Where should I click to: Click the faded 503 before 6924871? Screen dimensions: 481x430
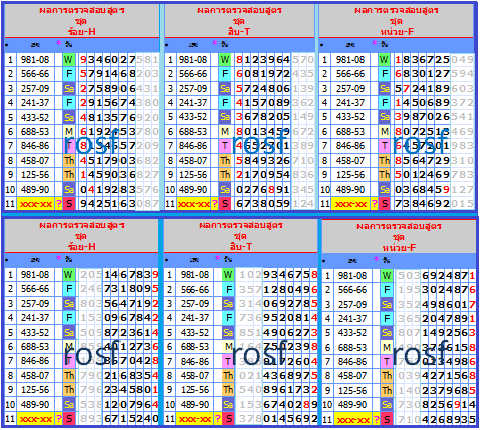coord(409,276)
